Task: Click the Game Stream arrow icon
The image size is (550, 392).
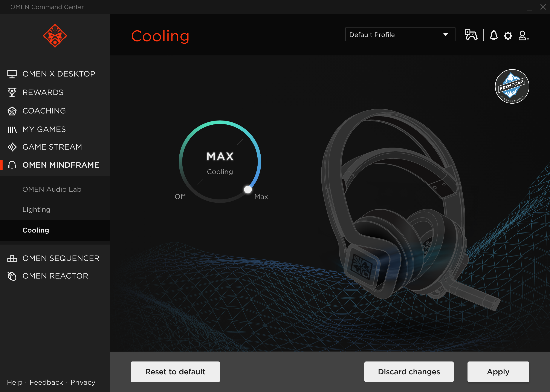Action: (12, 147)
